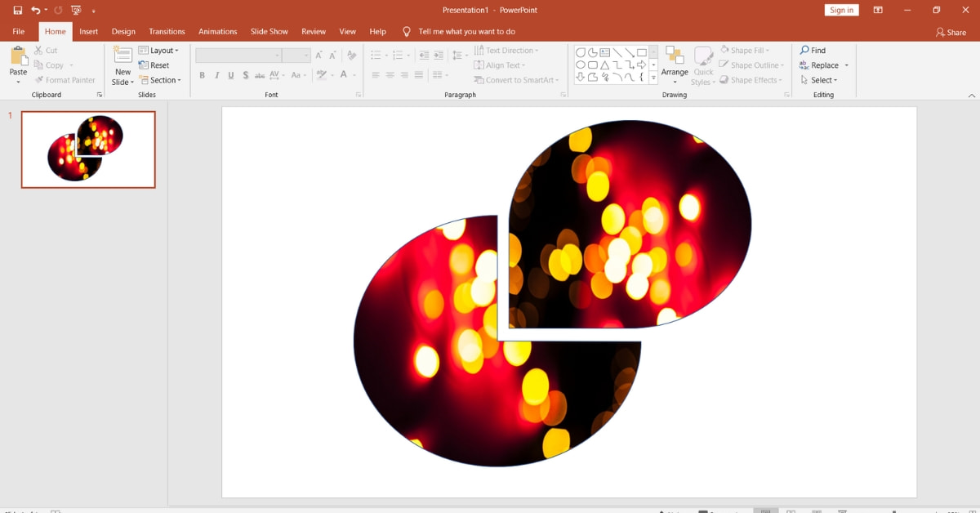Open Customize Quick Access Toolbar arrow
This screenshot has width=980, height=513.
tap(93, 11)
